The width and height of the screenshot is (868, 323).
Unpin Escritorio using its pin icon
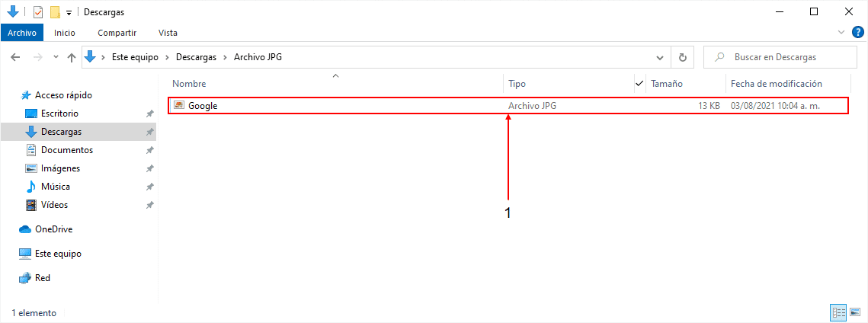tap(149, 114)
